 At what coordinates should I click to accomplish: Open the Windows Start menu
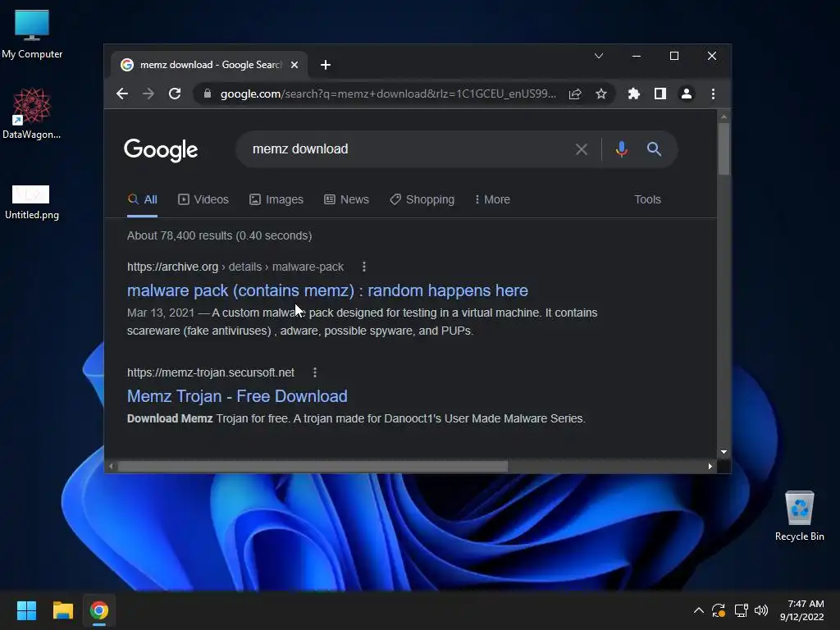(x=26, y=610)
